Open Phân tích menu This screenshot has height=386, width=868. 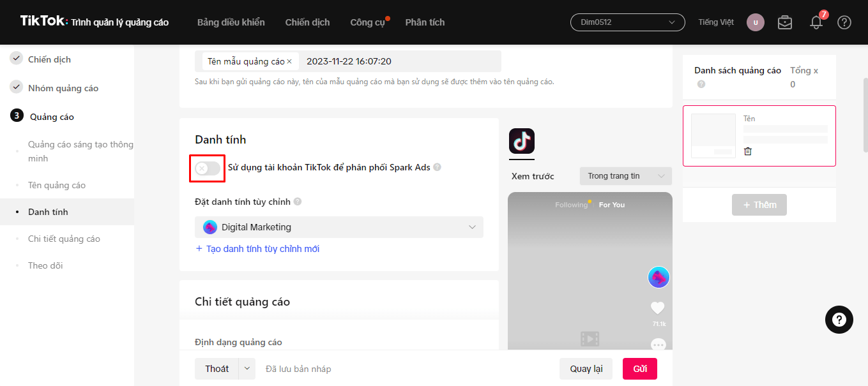pos(425,22)
